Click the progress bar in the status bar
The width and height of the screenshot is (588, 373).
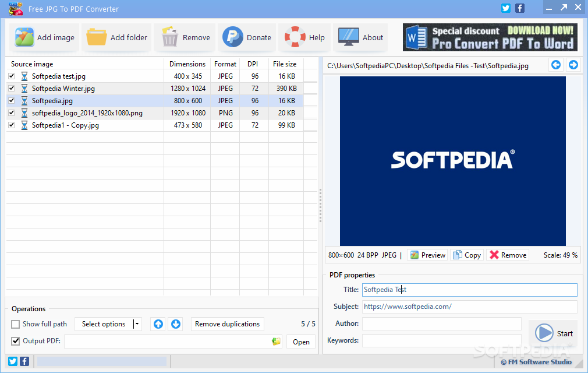(x=102, y=361)
